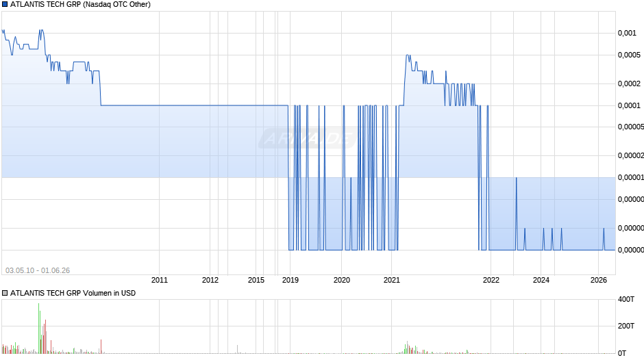Screen dimensions: 644x360
Task: Click the 0,00001 price axis label
Action: pos(631,177)
